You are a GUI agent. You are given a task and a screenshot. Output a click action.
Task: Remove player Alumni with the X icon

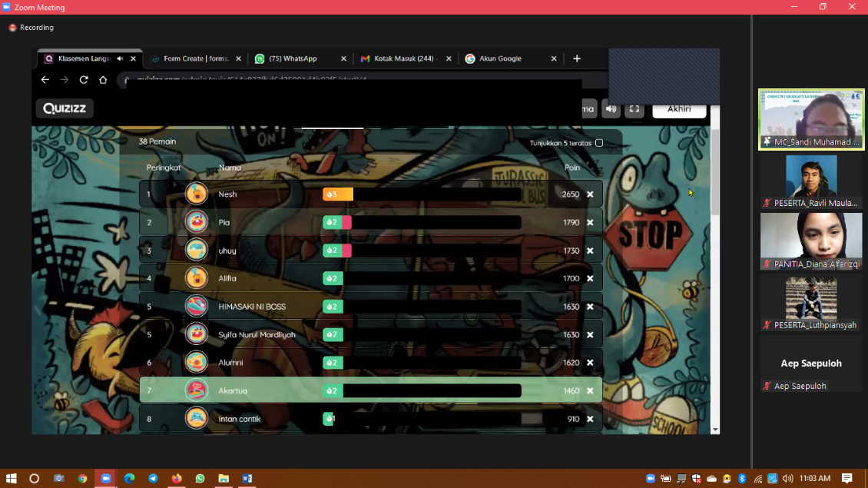coord(590,363)
